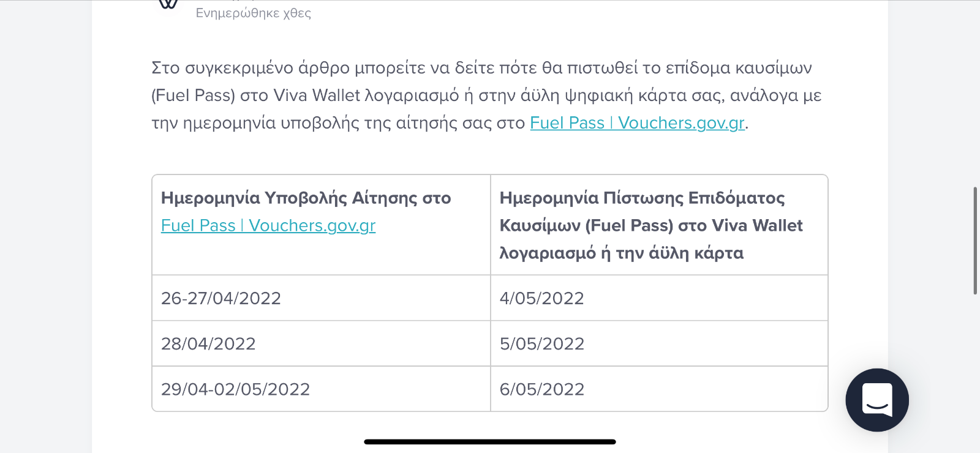Click the Viva logo near the top

point(168,4)
